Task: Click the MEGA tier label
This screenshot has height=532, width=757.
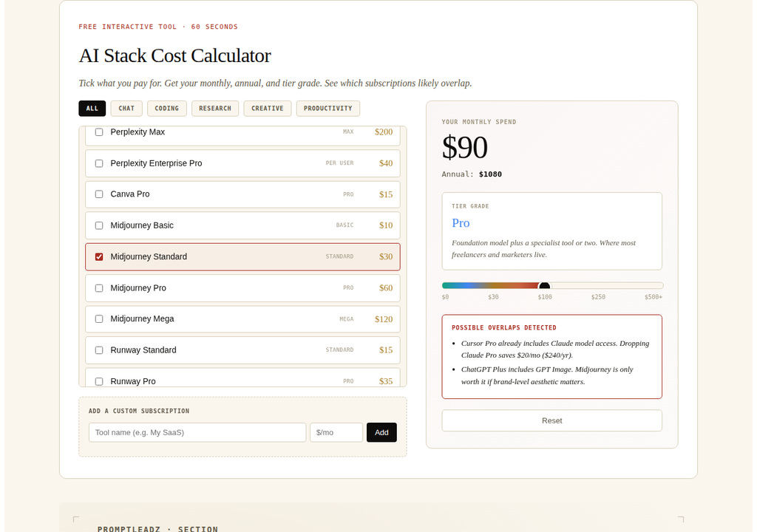Action: [x=347, y=319]
